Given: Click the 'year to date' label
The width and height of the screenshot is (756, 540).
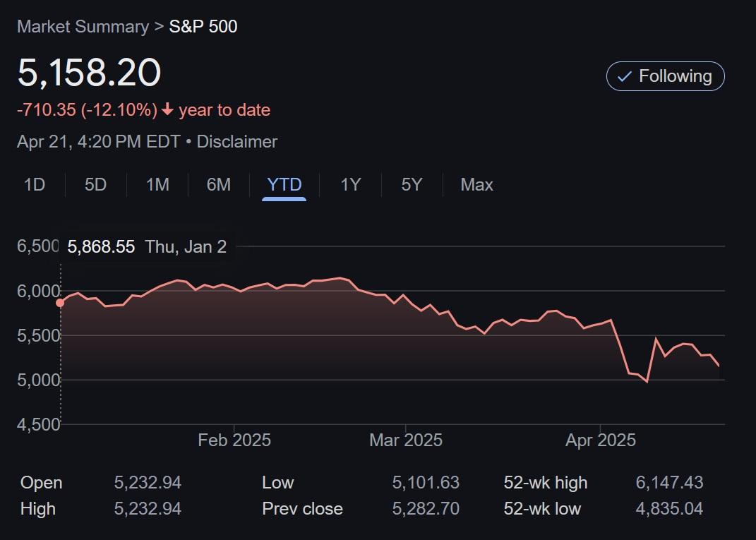Looking at the screenshot, I should point(224,110).
